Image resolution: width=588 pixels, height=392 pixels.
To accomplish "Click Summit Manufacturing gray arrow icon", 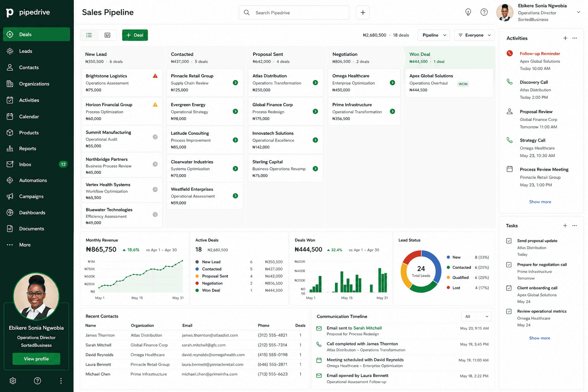I will pyautogui.click(x=155, y=137).
